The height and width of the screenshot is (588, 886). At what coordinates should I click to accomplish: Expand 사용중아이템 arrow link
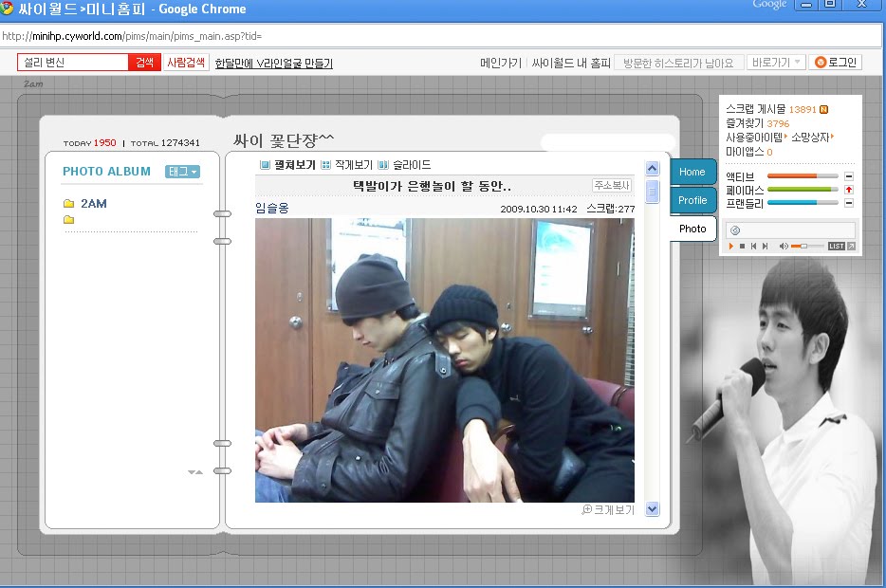click(x=757, y=138)
